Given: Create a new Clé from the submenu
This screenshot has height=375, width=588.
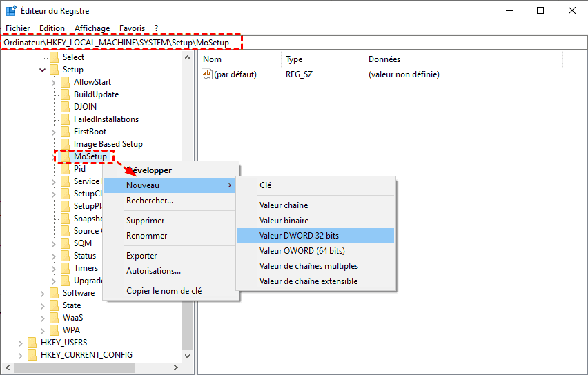Looking at the screenshot, I should (x=316, y=185).
